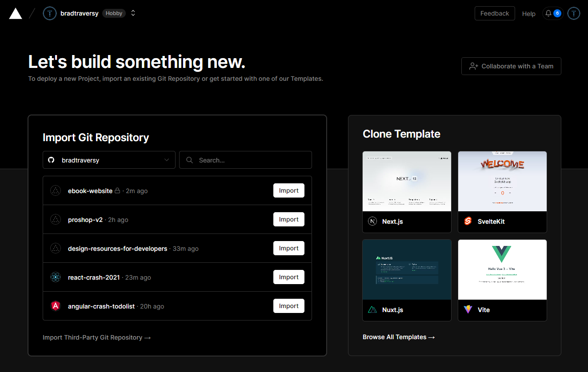Open the Help link
The image size is (588, 372).
point(529,14)
